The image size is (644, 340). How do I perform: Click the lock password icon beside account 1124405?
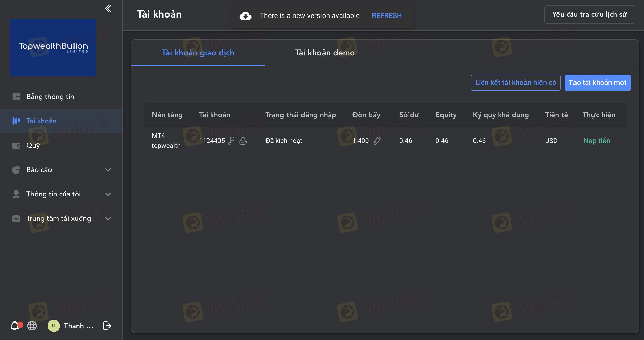[243, 141]
